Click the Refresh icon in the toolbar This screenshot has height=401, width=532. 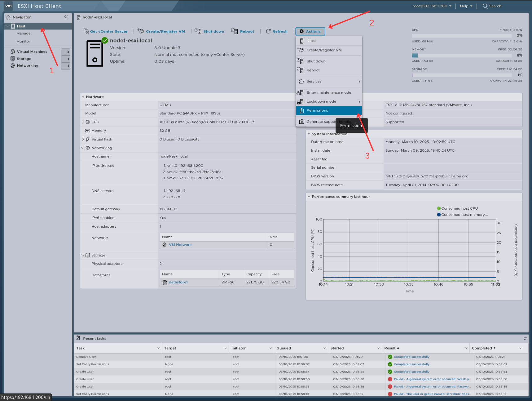pos(268,31)
